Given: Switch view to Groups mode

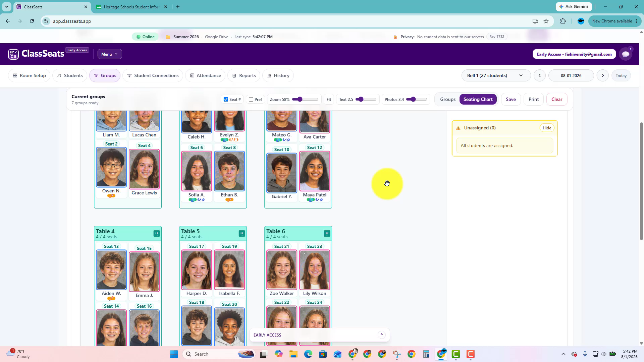Looking at the screenshot, I should (x=448, y=99).
